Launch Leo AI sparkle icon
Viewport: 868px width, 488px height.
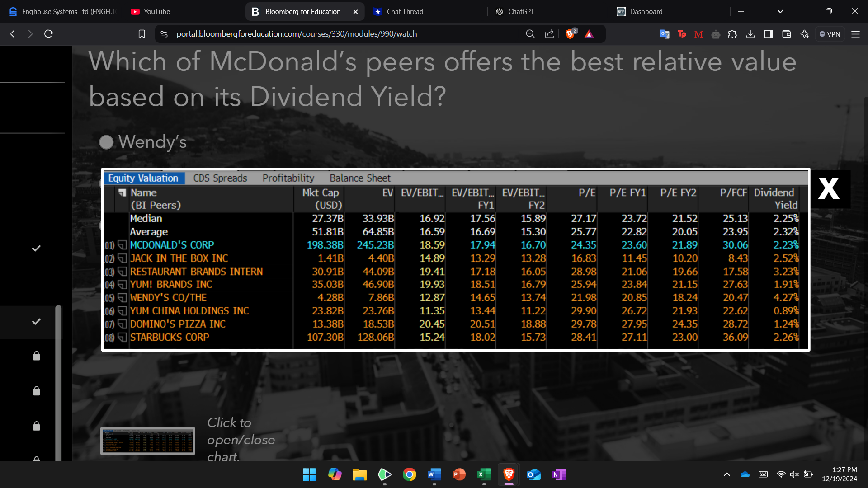coord(805,34)
